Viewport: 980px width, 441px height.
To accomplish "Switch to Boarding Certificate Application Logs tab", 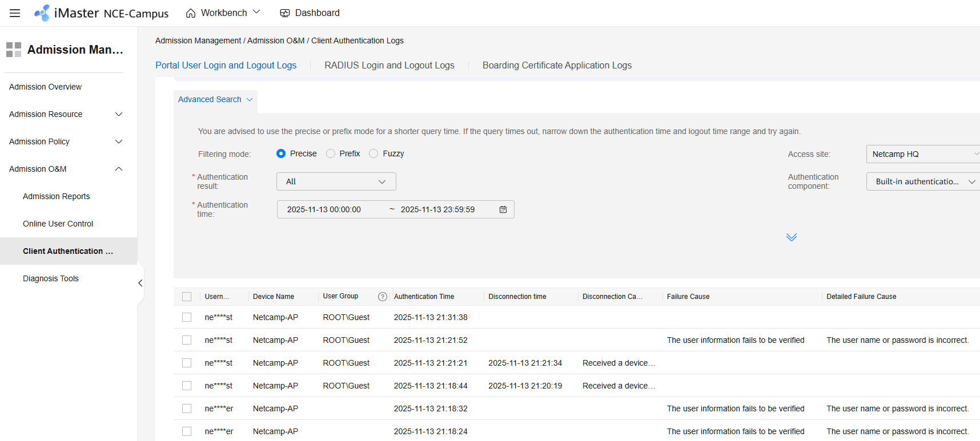I will click(557, 65).
